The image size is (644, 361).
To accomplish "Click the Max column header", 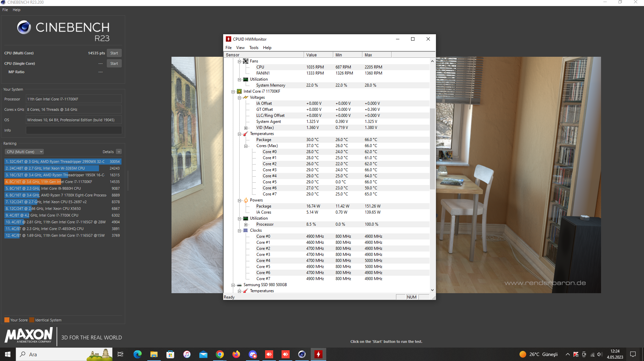I will (x=377, y=55).
